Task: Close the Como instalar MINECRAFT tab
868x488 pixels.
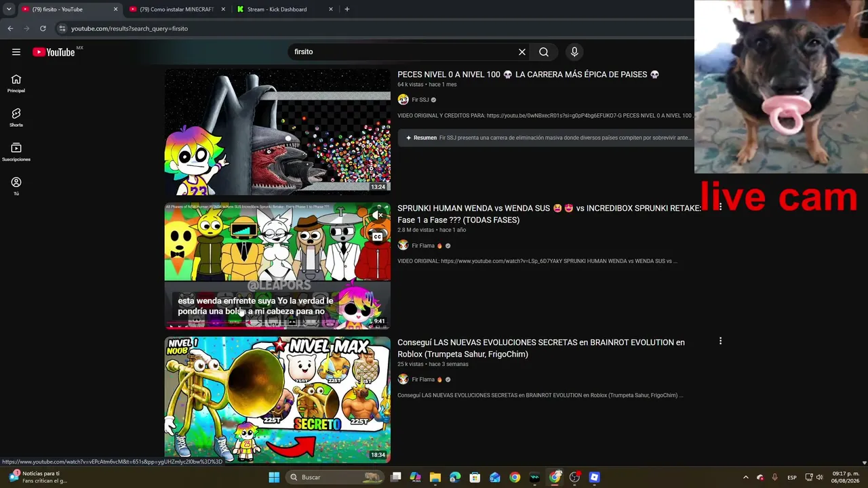Action: (x=223, y=9)
